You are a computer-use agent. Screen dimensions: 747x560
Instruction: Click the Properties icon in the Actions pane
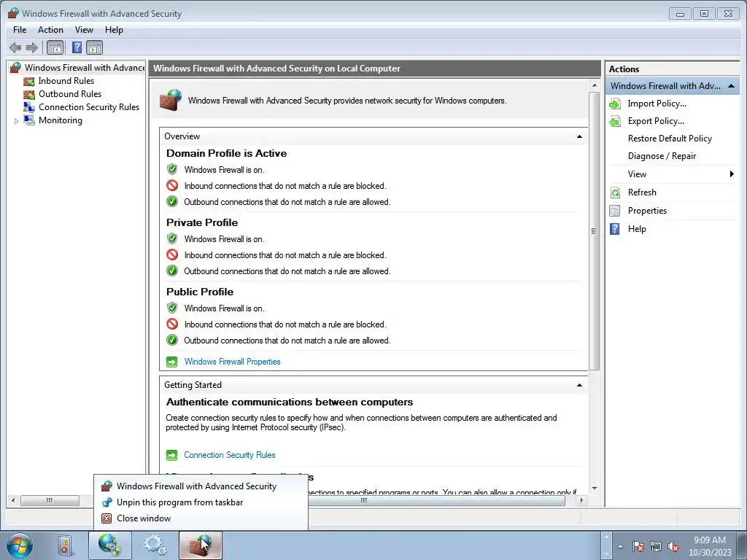point(615,211)
